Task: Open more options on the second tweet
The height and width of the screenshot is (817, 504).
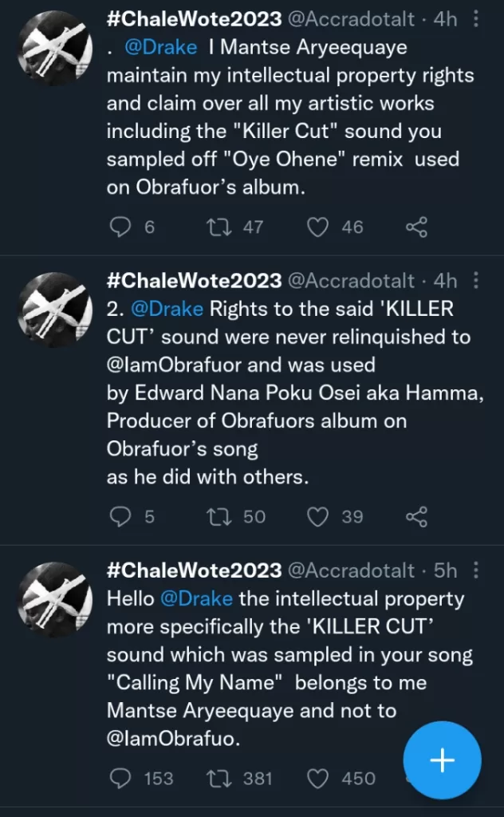Action: point(476,280)
